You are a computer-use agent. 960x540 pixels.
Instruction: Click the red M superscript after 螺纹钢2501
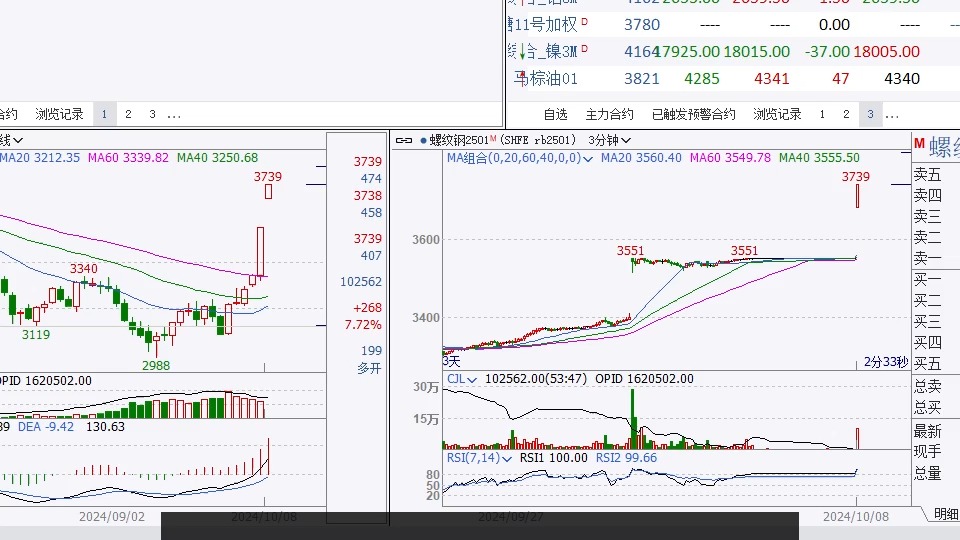click(x=493, y=139)
